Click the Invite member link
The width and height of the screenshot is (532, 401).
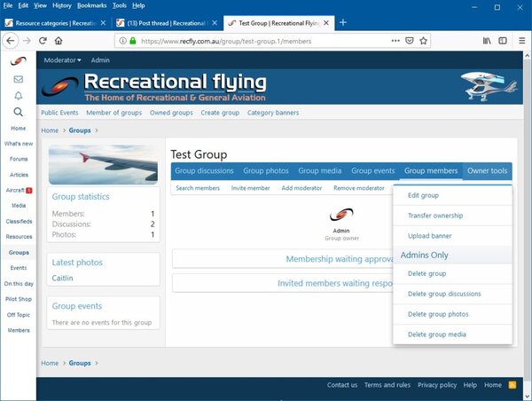coord(250,188)
